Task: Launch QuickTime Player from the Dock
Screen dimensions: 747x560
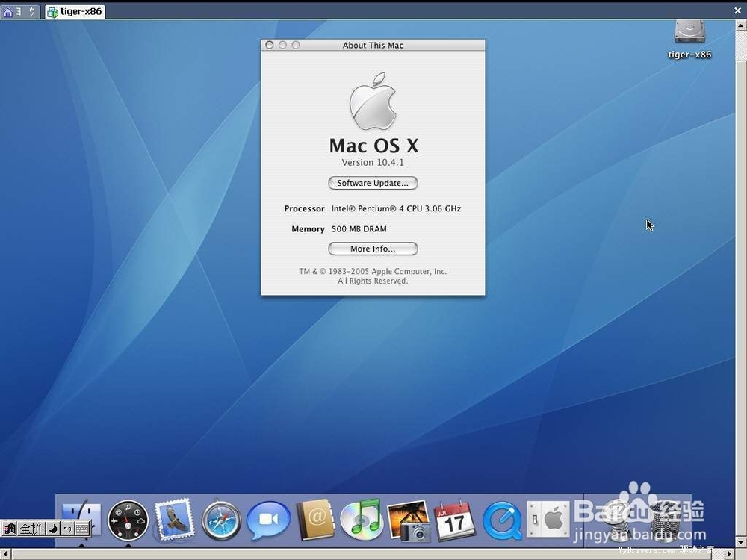Action: click(502, 520)
